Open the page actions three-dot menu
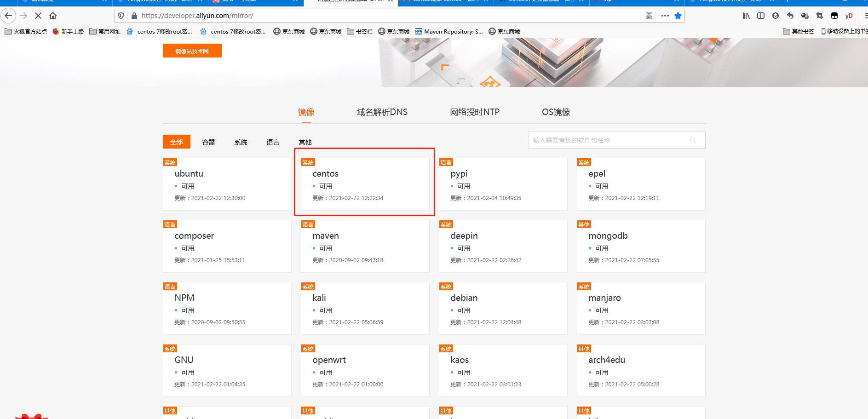Image resolution: width=868 pixels, height=419 pixels. (665, 16)
